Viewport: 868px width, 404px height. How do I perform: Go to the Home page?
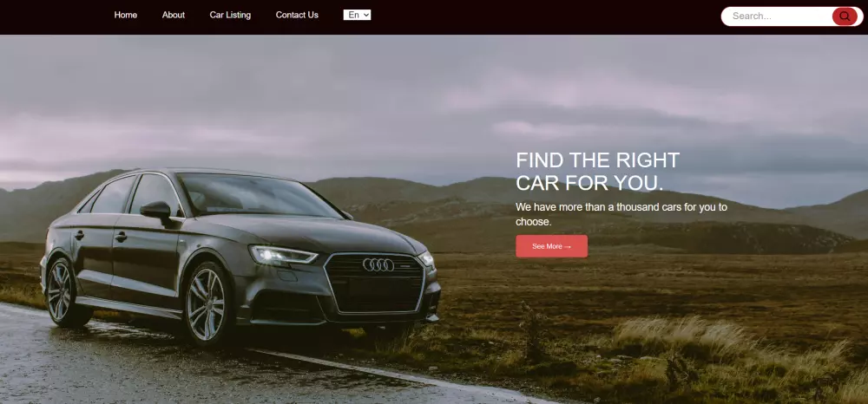coord(126,15)
